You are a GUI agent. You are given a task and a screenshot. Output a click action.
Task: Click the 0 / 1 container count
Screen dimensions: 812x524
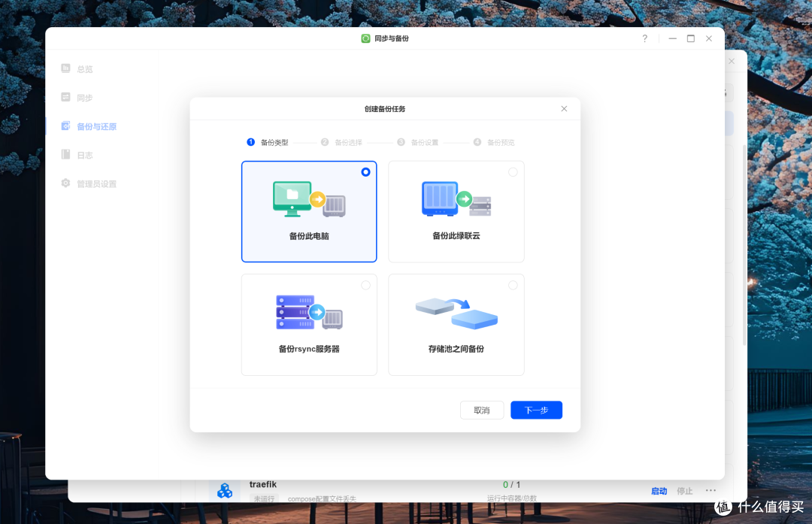512,485
